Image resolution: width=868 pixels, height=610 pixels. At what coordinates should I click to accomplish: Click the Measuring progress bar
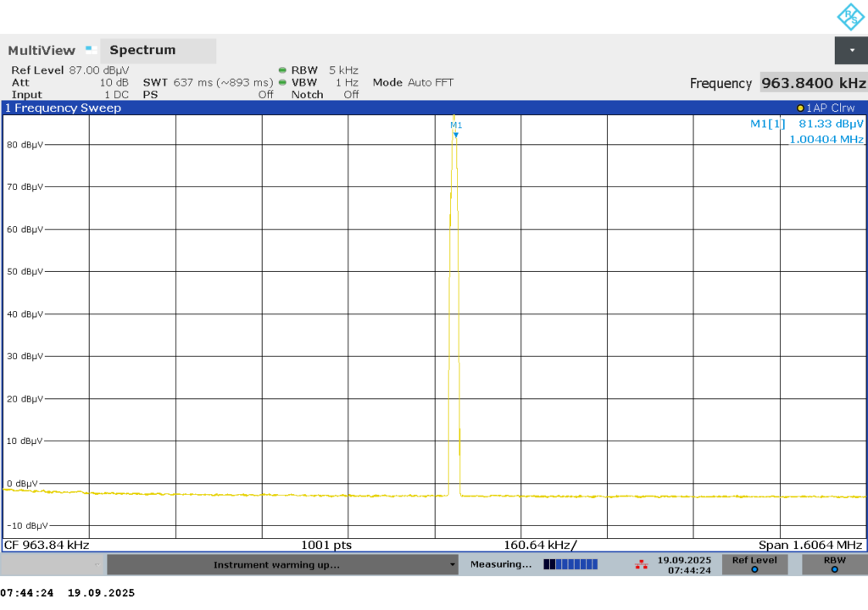point(570,564)
